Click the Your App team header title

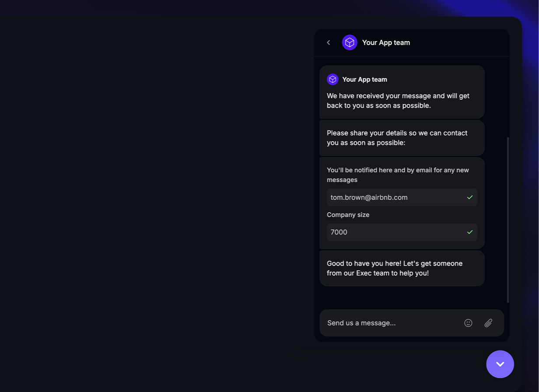(x=386, y=42)
